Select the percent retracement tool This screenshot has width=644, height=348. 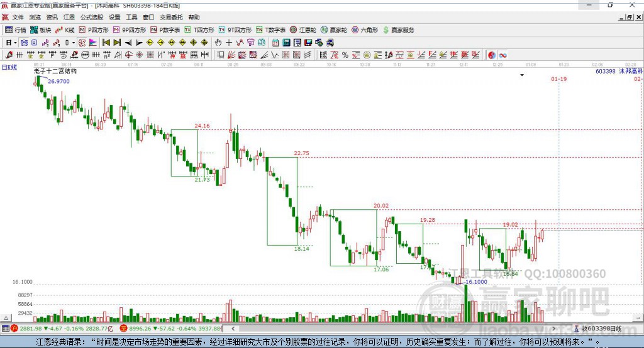point(345,55)
